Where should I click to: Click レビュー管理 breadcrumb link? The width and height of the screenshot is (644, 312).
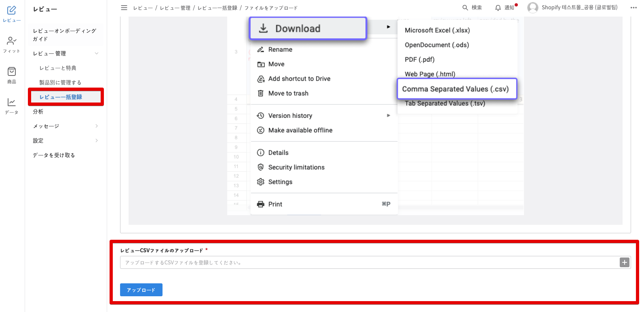pyautogui.click(x=175, y=8)
